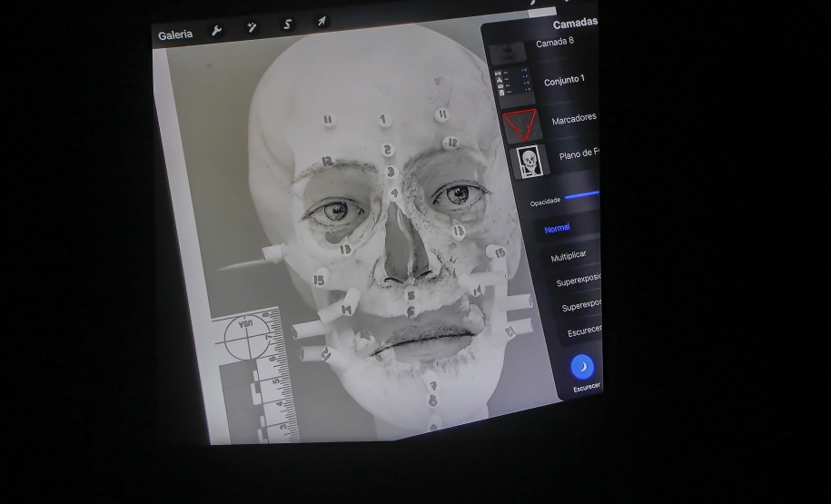Choose the first Superexposição blend mode
This screenshot has height=504, width=831.
click(x=578, y=282)
